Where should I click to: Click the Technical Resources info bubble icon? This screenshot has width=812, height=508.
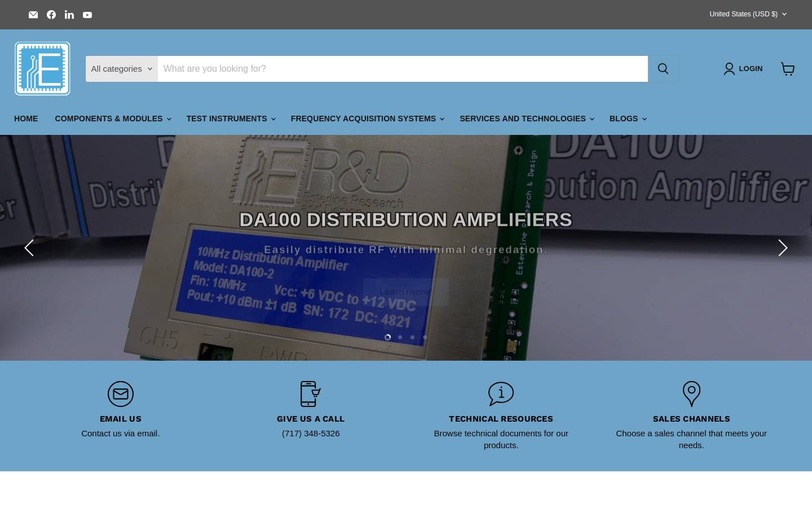point(501,394)
